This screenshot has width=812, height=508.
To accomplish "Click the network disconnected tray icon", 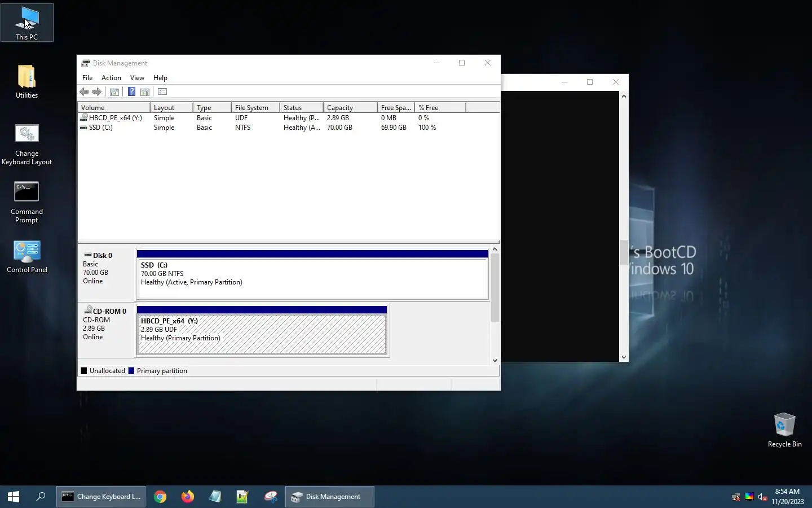I will pyautogui.click(x=736, y=497).
